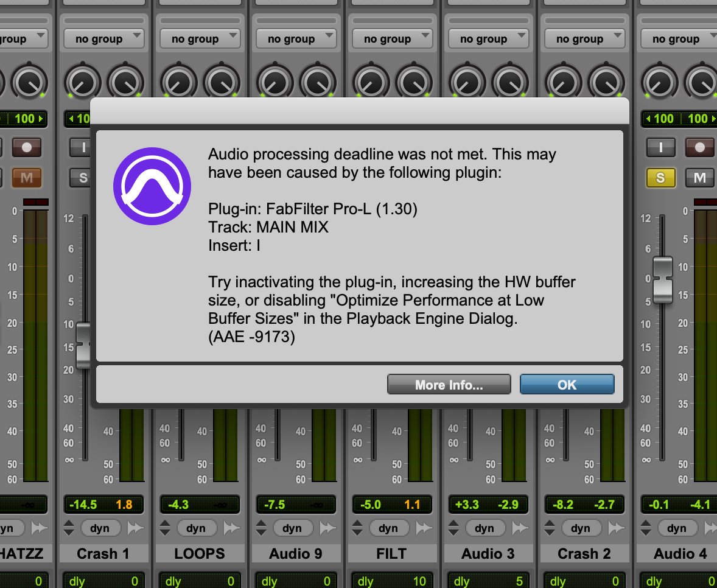Click the left pan knob on LOOPS

(178, 82)
